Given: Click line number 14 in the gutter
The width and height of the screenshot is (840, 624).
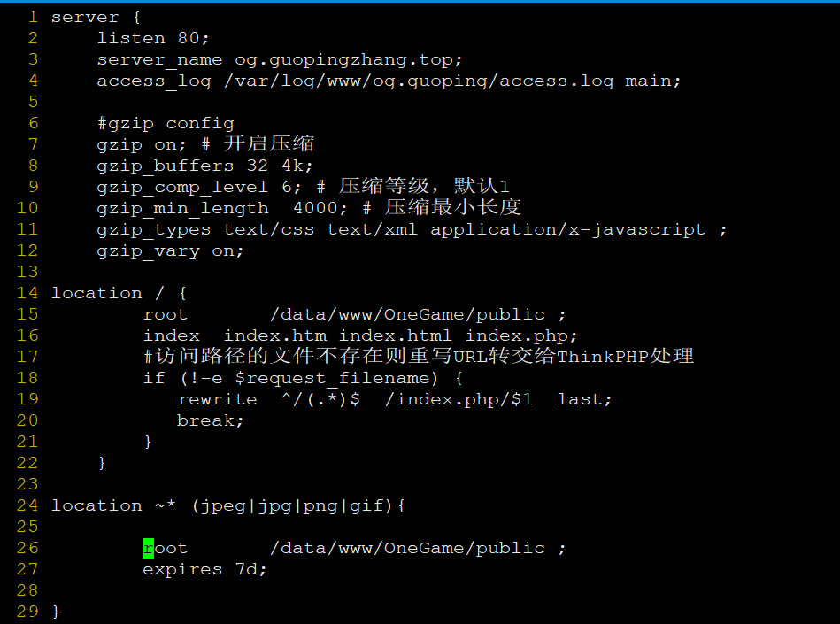Looking at the screenshot, I should coord(27,293).
